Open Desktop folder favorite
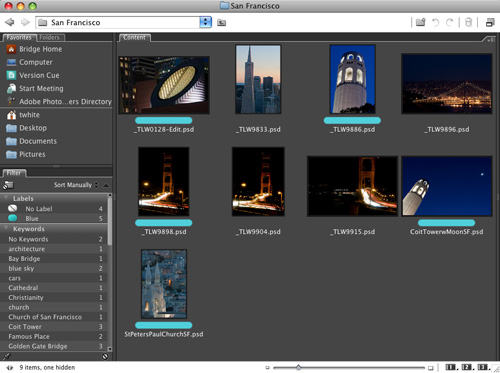The width and height of the screenshot is (500, 373). coord(33,128)
